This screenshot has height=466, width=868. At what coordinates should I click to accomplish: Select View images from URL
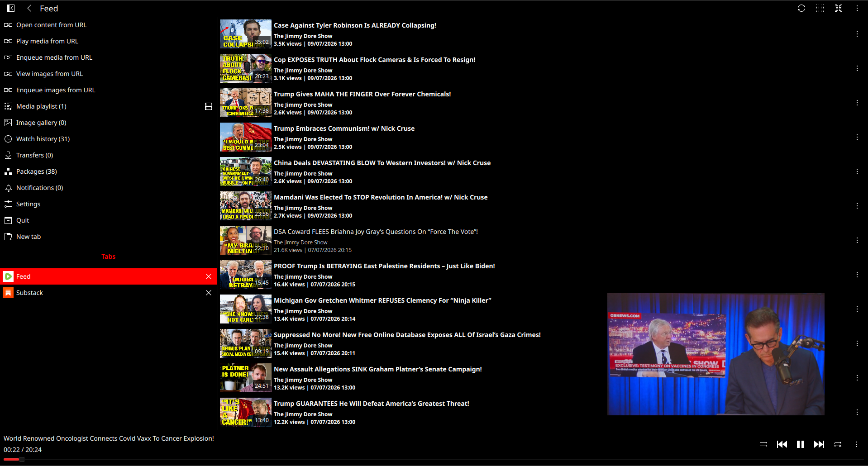tap(109, 74)
